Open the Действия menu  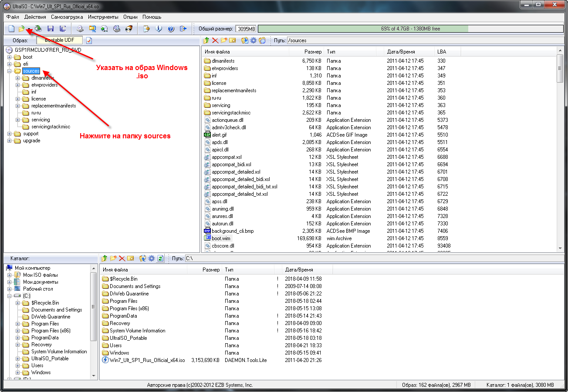35,17
